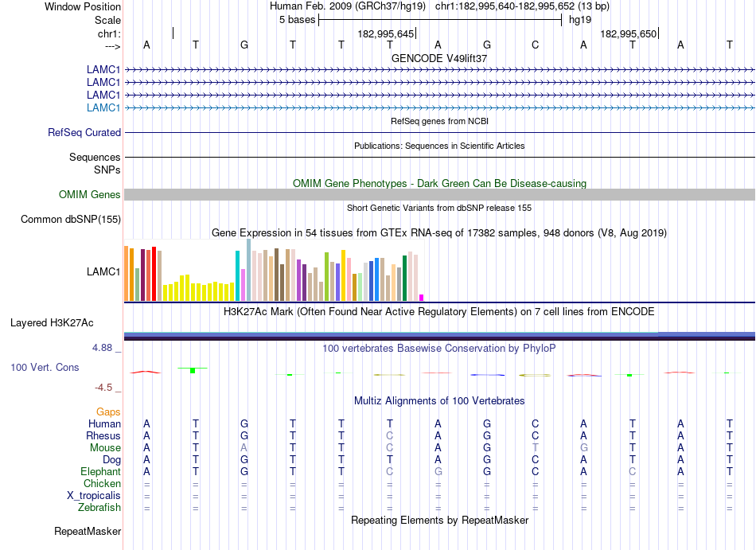The width and height of the screenshot is (756, 550).
Task: Click the GTEx Gene Expression track title
Action: [439, 233]
